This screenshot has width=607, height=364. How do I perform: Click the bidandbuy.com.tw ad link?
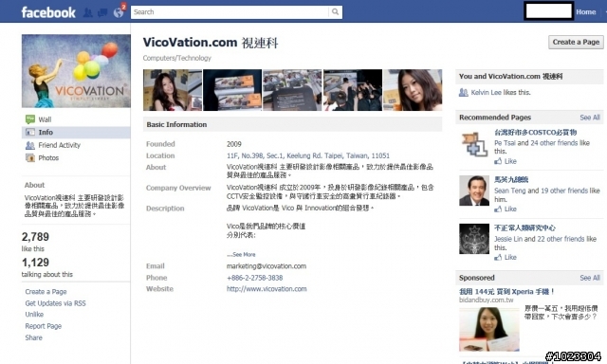tap(487, 300)
